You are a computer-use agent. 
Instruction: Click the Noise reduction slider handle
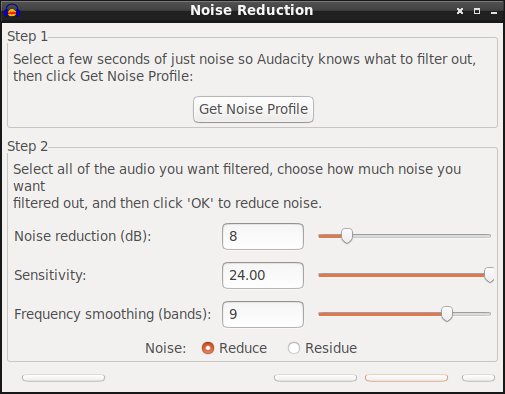[x=347, y=236]
